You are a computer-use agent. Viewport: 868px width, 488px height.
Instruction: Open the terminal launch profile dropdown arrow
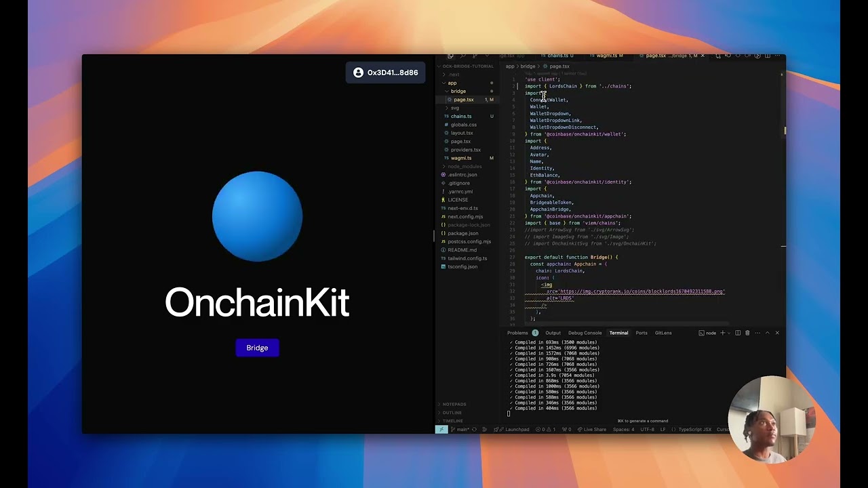click(x=729, y=333)
